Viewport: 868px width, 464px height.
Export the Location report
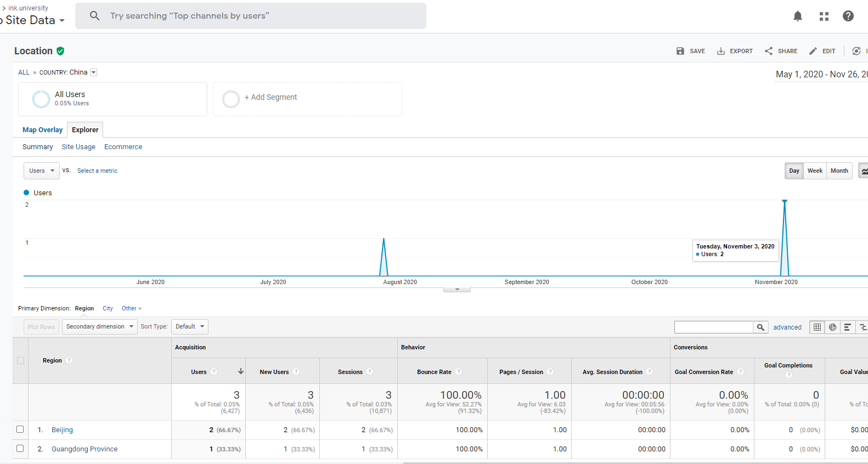(735, 51)
